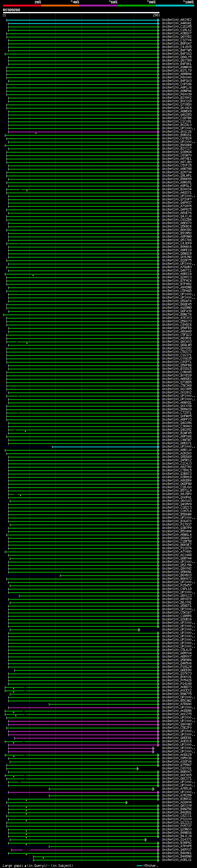Click the cyan ~100% identity legend segment
The image size is (197, 868).
coord(175,6)
